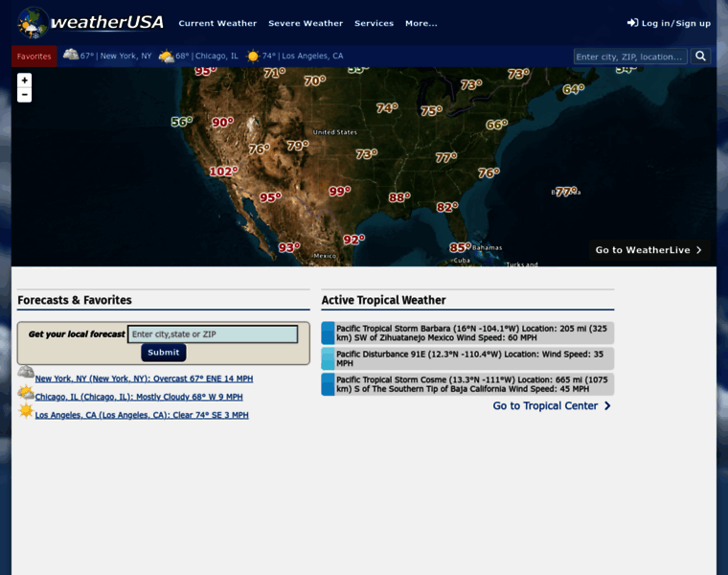Open the Severe Weather menu
Viewport: 728px width, 575px height.
point(306,23)
